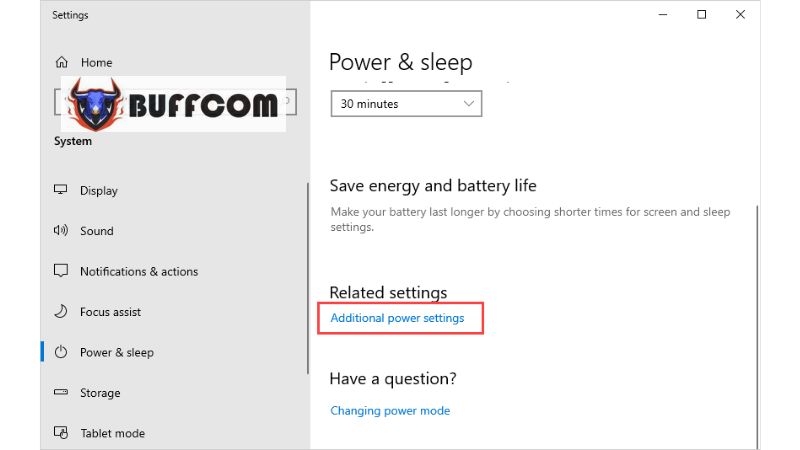This screenshot has height=450, width=800.
Task: Open the Changing power mode help link
Action: tap(390, 411)
